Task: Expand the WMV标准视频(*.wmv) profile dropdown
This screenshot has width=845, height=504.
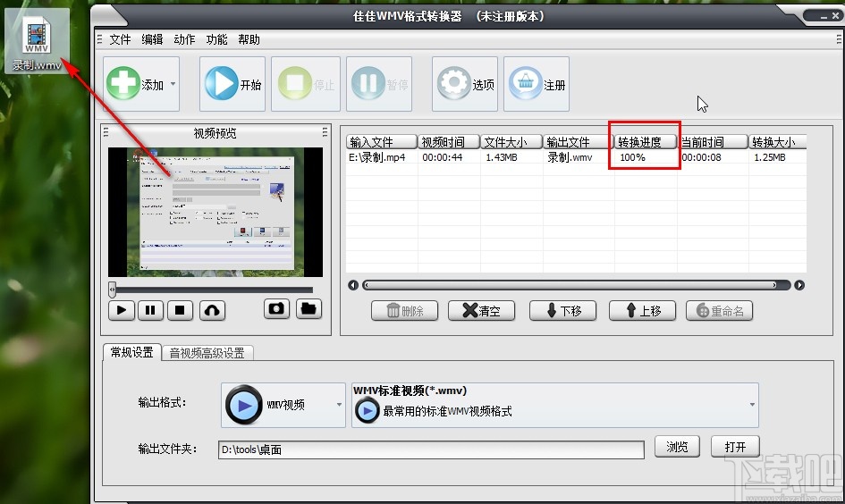Action: coord(555,405)
